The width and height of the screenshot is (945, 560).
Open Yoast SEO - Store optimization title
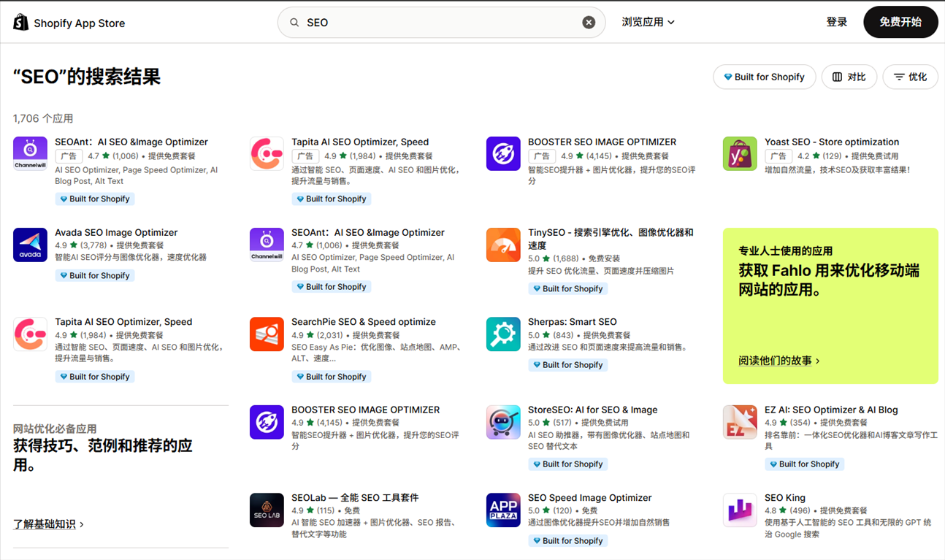coord(832,142)
